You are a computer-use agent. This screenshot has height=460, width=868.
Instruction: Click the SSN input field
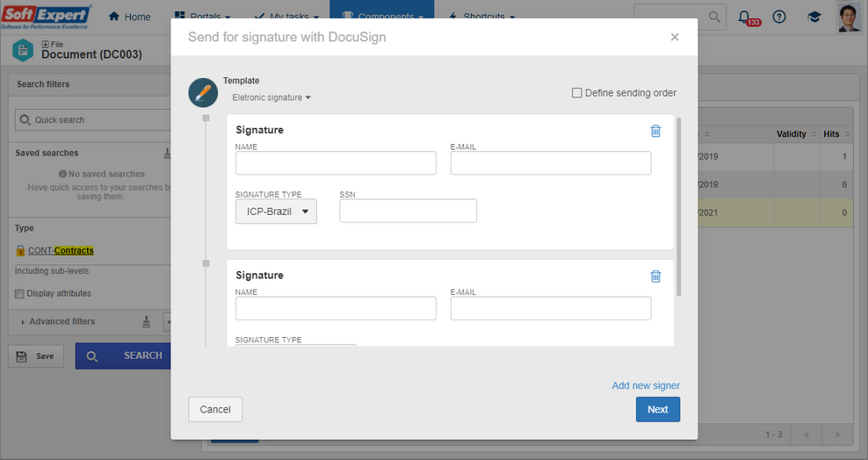(408, 211)
